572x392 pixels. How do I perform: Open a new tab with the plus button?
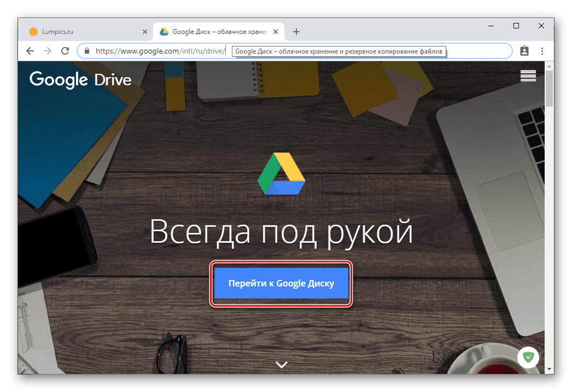coord(296,32)
